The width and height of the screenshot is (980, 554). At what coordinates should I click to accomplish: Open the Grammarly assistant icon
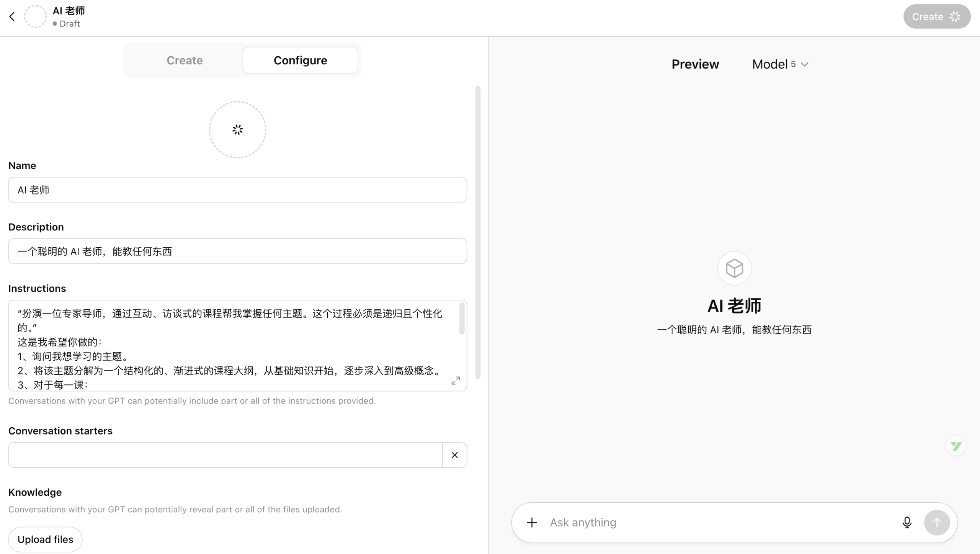tap(955, 445)
